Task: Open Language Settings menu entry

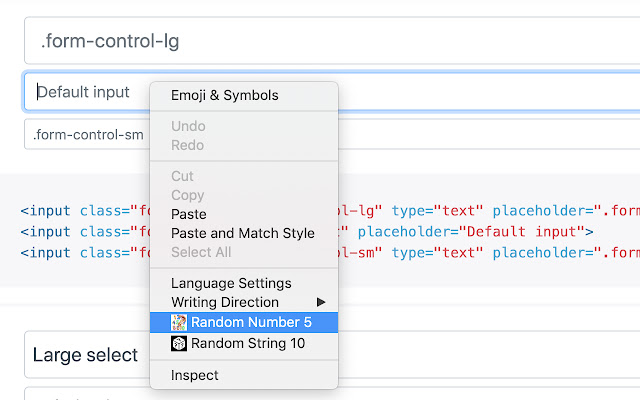Action: [231, 283]
